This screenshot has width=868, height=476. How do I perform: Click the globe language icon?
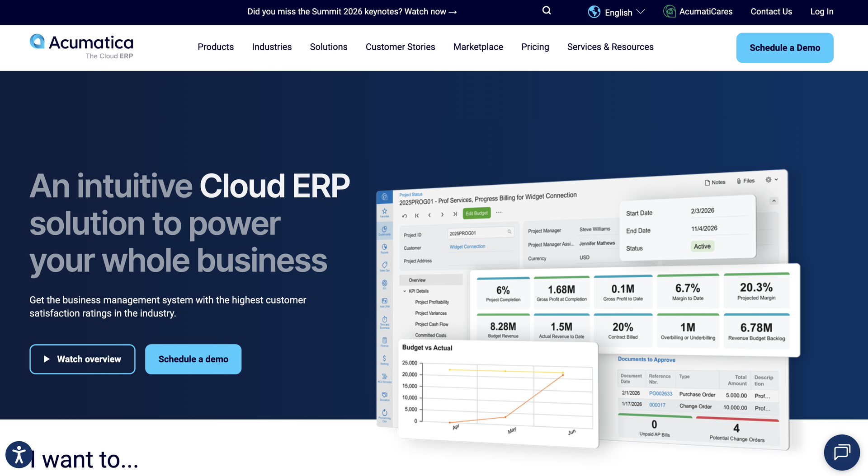(594, 12)
